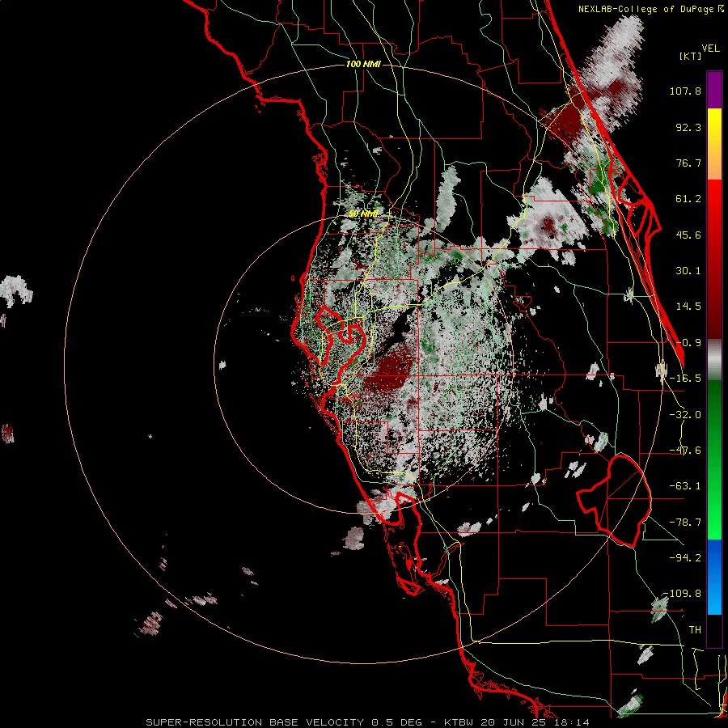Pick the purple segment of color bar

[714, 90]
